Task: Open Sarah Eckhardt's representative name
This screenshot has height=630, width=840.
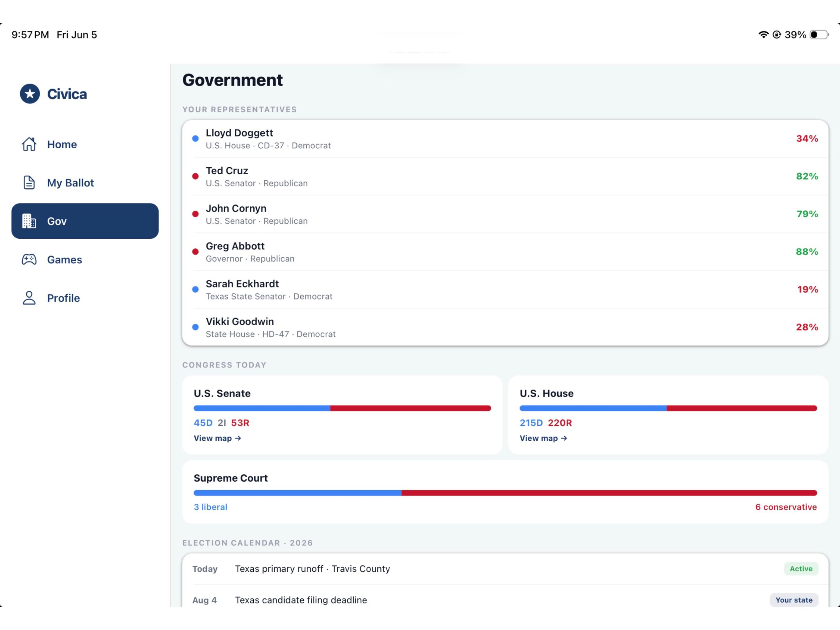Action: (x=242, y=284)
